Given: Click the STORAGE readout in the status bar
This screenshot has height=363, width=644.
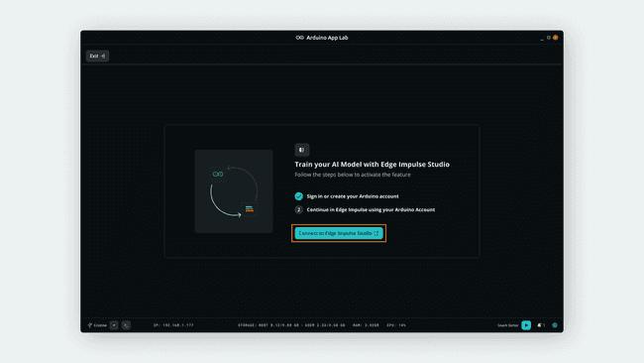Looking at the screenshot, I should pyautogui.click(x=291, y=325).
